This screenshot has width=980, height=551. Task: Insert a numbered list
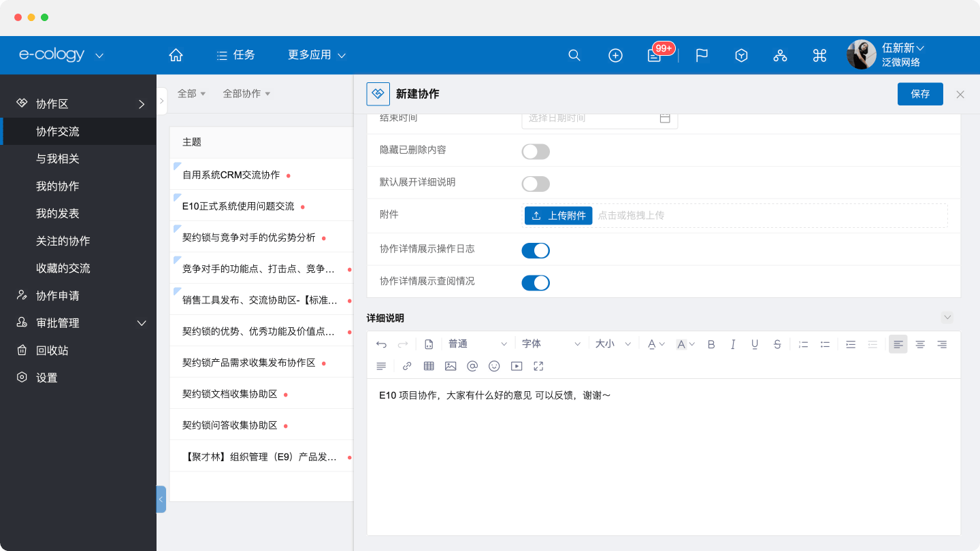point(803,344)
